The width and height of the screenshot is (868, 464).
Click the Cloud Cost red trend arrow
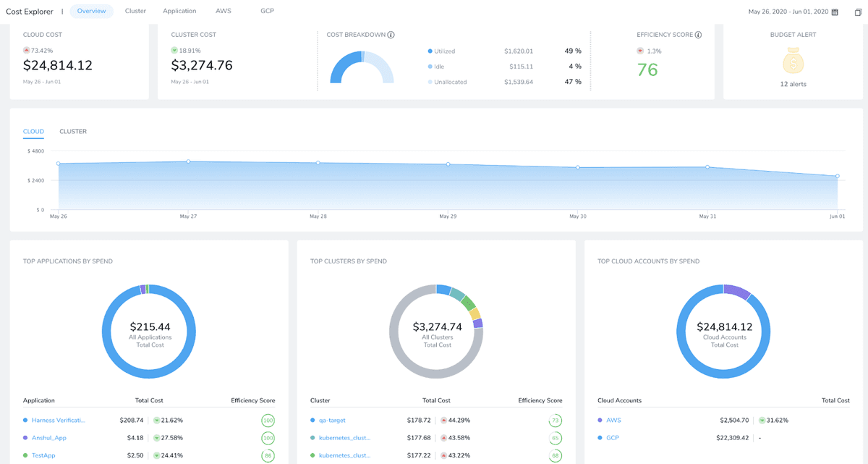point(27,51)
